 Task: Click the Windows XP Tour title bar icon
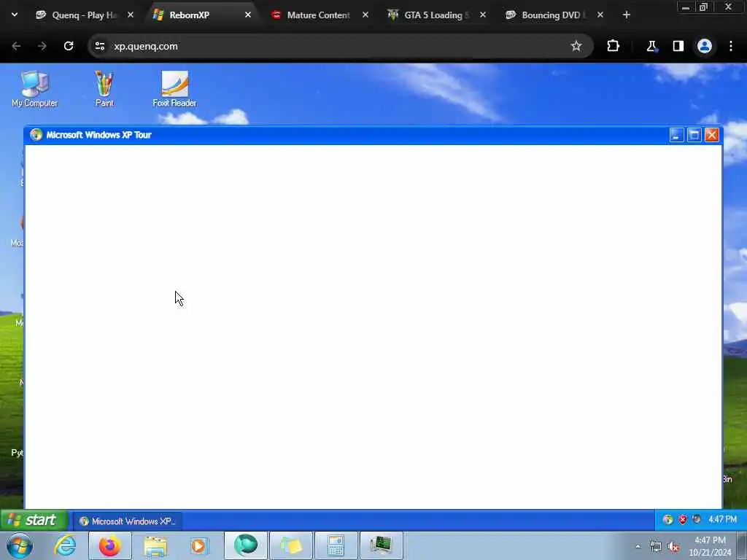36,135
